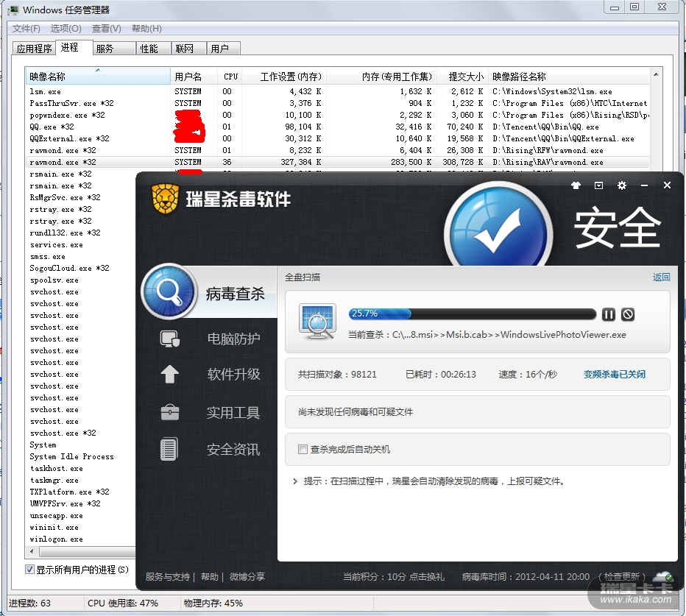Select 实用工具 in the sidebar
Viewport: 686px width, 616px height.
click(233, 413)
